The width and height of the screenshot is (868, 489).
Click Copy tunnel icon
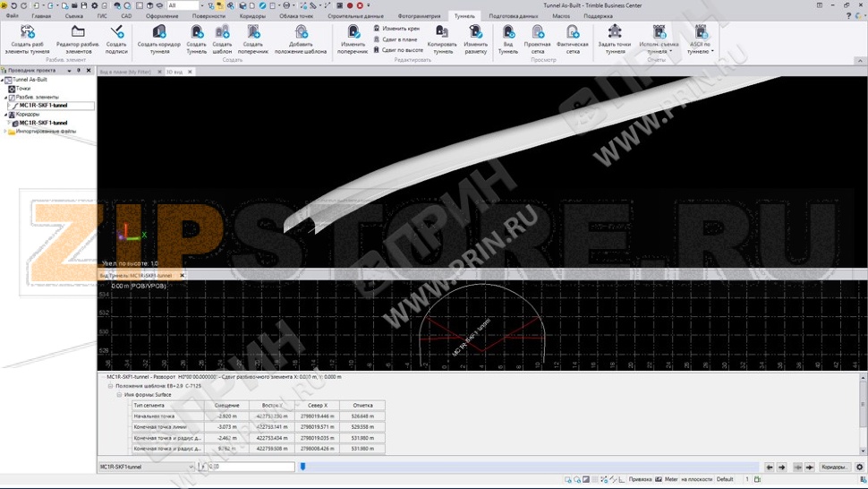442,33
